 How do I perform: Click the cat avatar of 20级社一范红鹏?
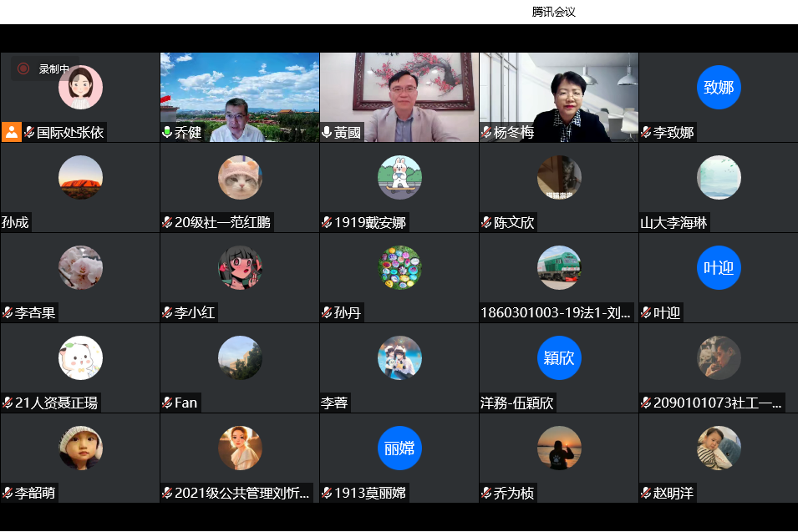coord(240,178)
